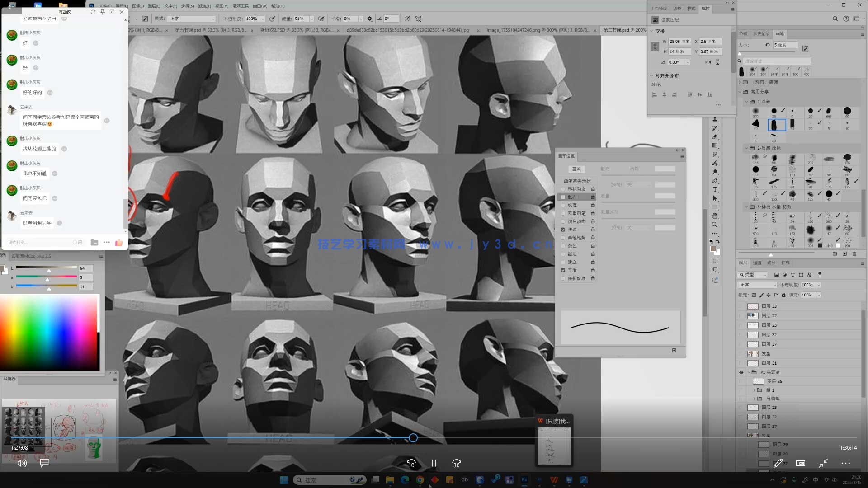This screenshot has height=488, width=868.
Task: Select the Pen tool
Action: tap(715, 181)
